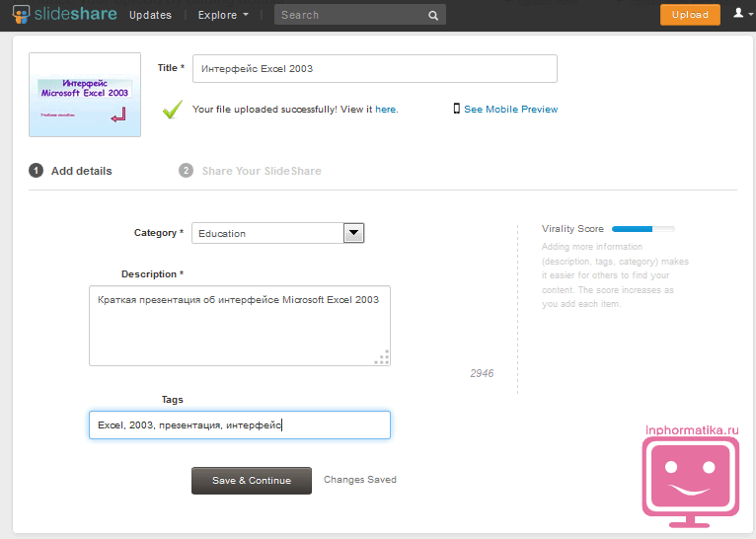Screen dimensions: 756x539
Task: Open the Category dropdown arrow
Action: coord(353,233)
